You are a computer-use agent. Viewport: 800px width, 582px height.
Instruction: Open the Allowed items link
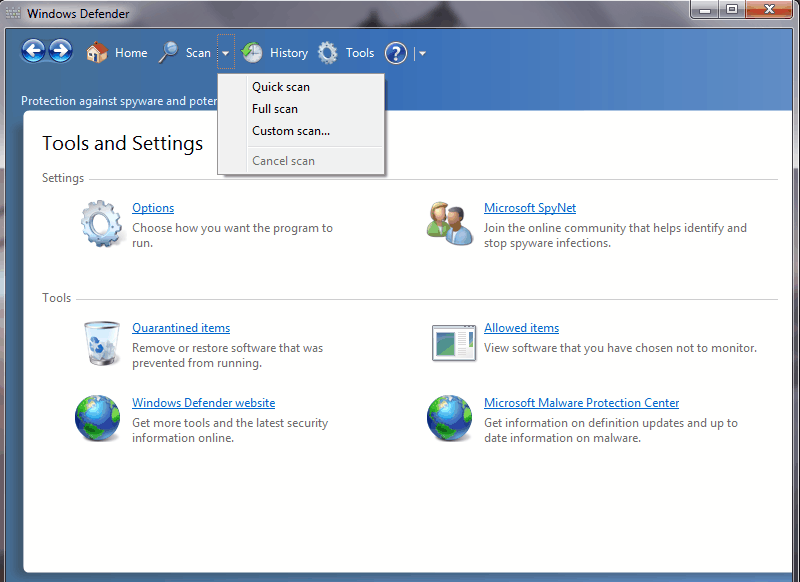(x=521, y=328)
